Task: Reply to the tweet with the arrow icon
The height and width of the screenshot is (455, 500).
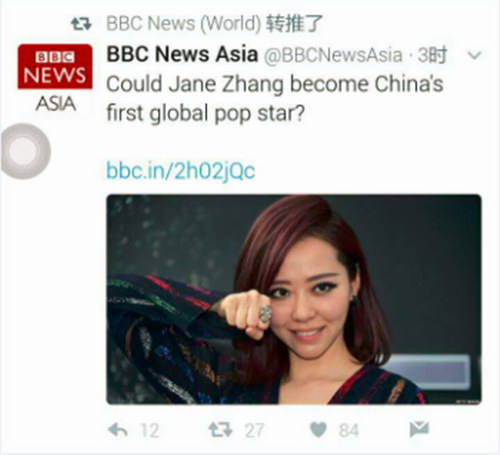Action: 118,430
